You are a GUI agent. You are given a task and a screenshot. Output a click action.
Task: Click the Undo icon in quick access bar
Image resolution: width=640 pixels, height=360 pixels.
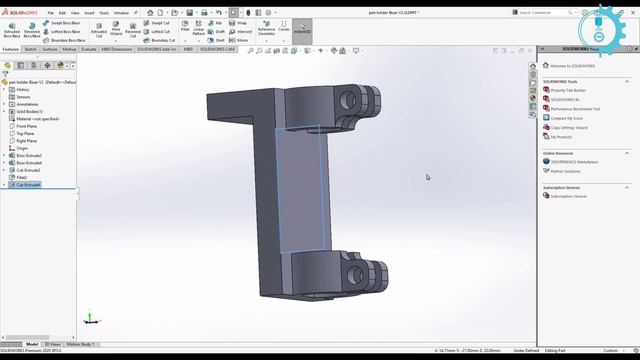(219, 13)
